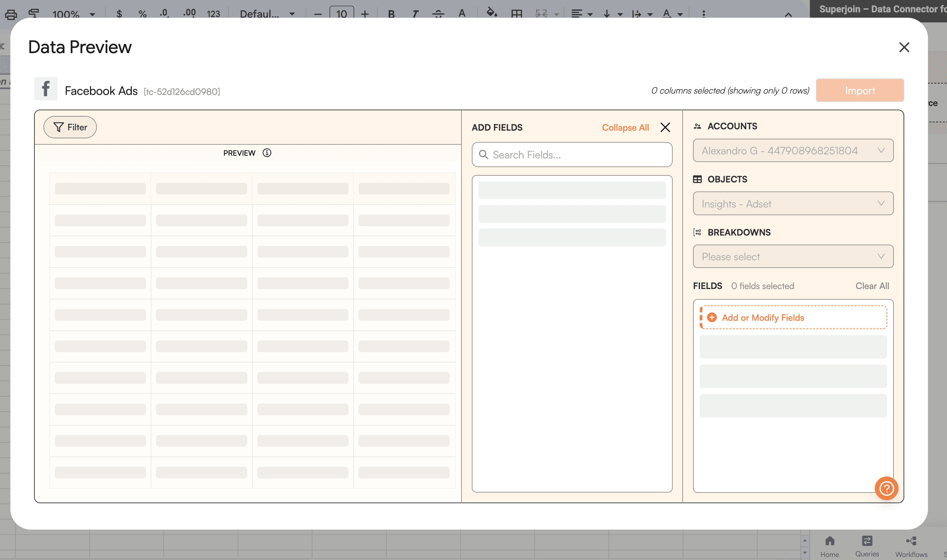Click the sheet scrollbar down arrow
This screenshot has height=560, width=947.
805,553
